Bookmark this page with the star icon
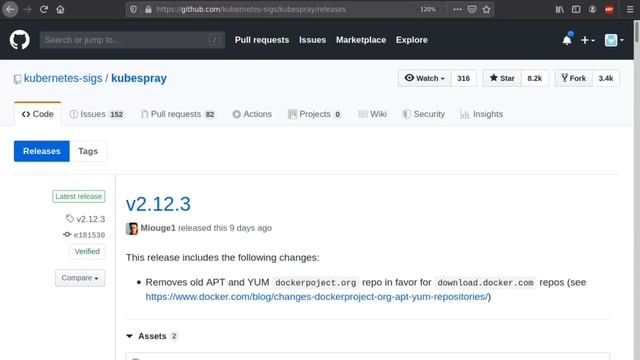Image resolution: width=640 pixels, height=360 pixels. pyautogui.click(x=486, y=9)
